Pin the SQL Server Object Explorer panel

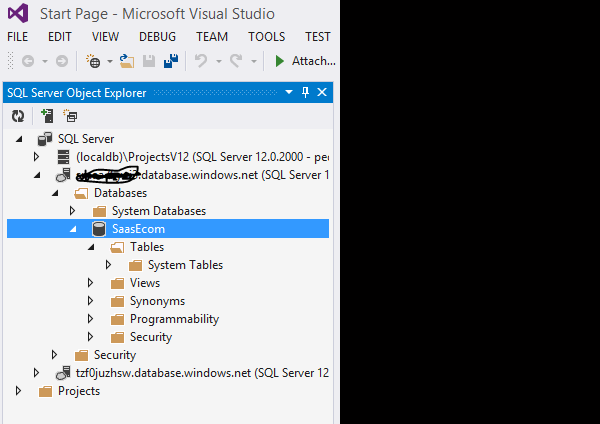click(305, 92)
